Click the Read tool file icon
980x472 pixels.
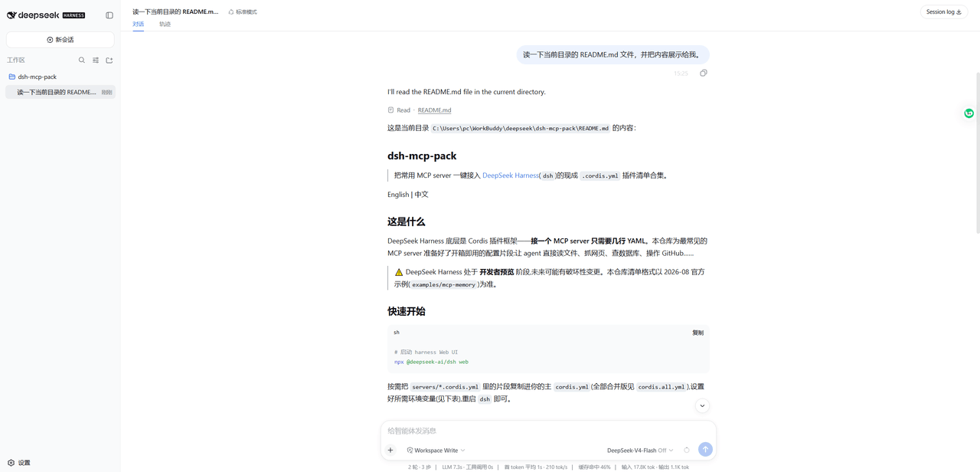tap(390, 110)
